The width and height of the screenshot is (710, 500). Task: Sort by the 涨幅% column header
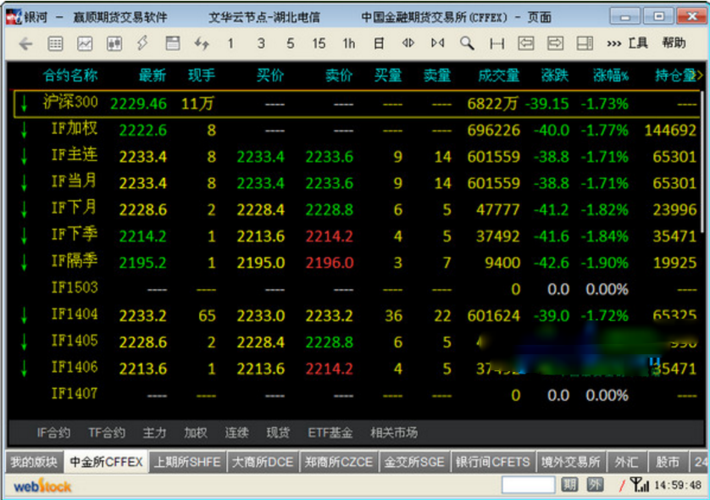[610, 76]
